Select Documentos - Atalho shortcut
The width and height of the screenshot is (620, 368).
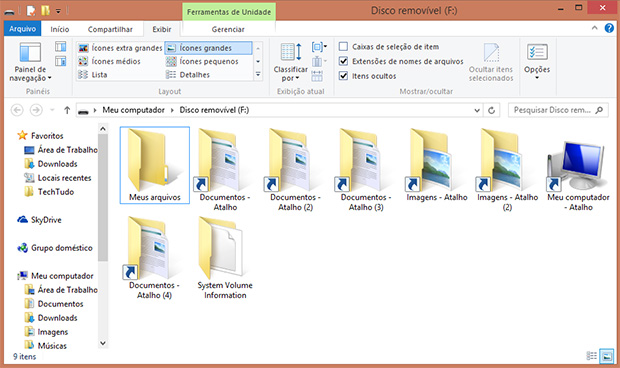coord(225,170)
